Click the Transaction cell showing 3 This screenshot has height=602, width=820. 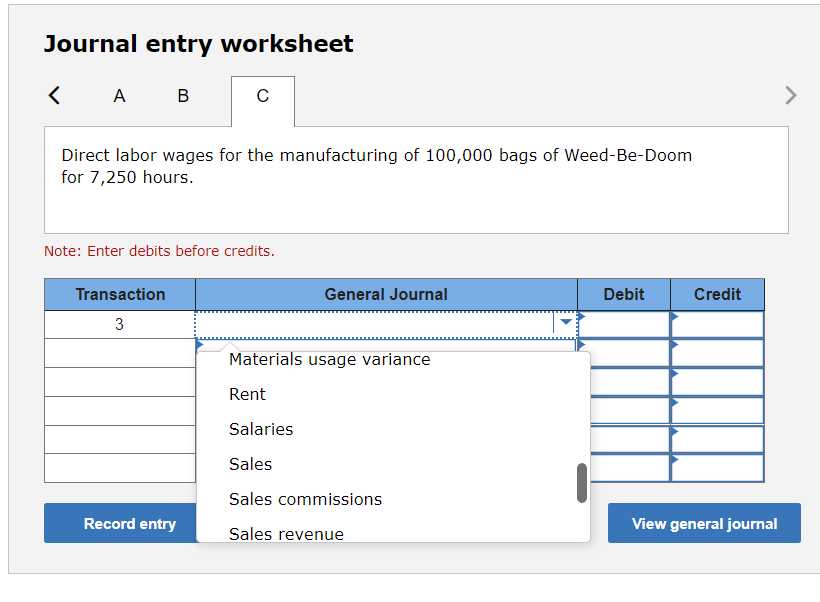119,324
